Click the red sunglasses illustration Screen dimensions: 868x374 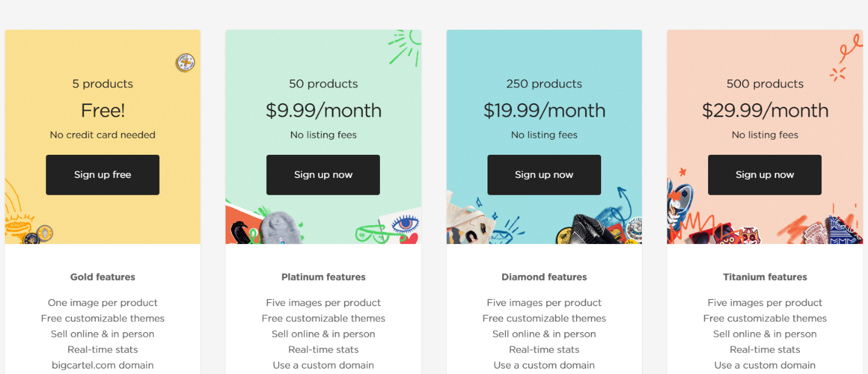point(708,234)
